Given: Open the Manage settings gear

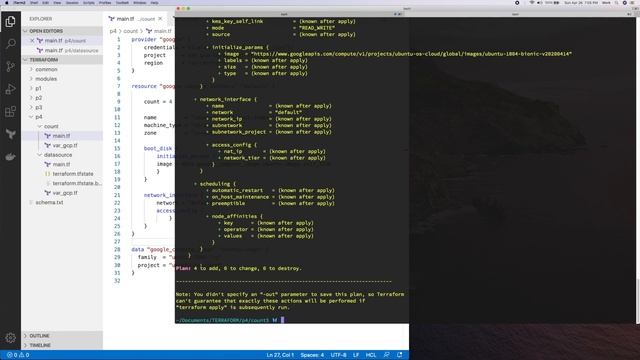Looking at the screenshot, I should 11,338.
